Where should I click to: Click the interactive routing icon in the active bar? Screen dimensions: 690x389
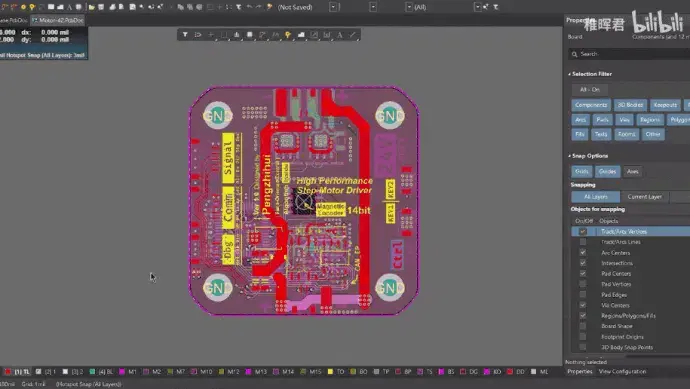click(x=262, y=34)
